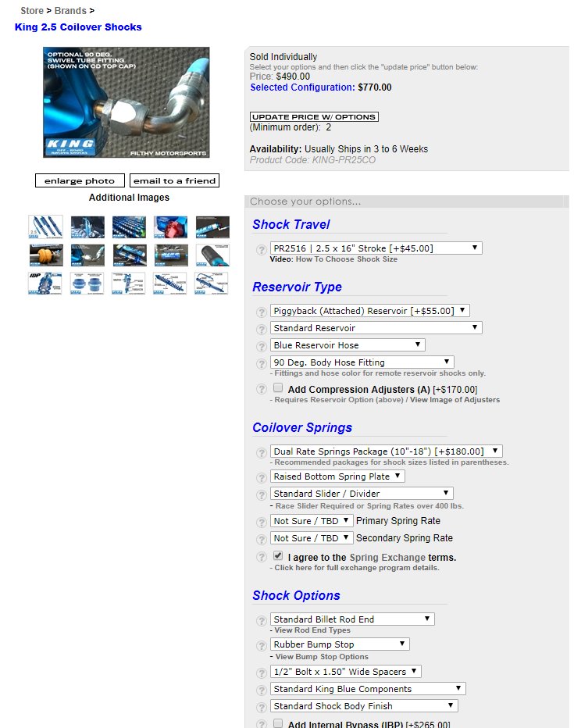Screen dimensions: 574x728
Task: Enable Add Compression Adjusters (A) checkbox
Action: (x=278, y=387)
